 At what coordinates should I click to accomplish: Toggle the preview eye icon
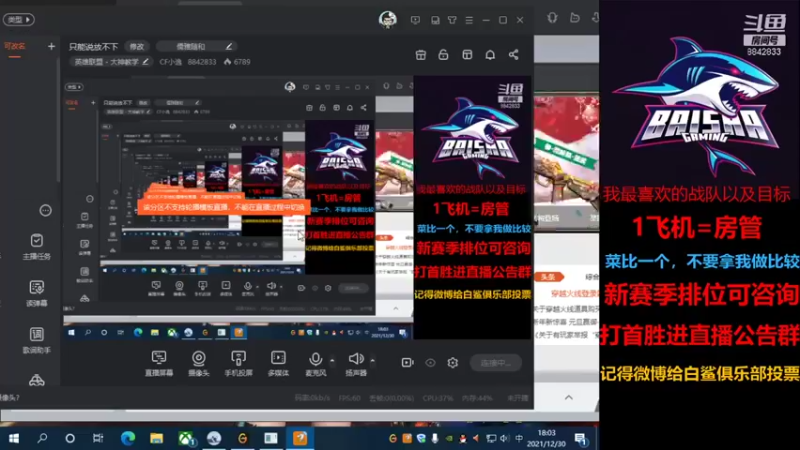click(x=431, y=363)
